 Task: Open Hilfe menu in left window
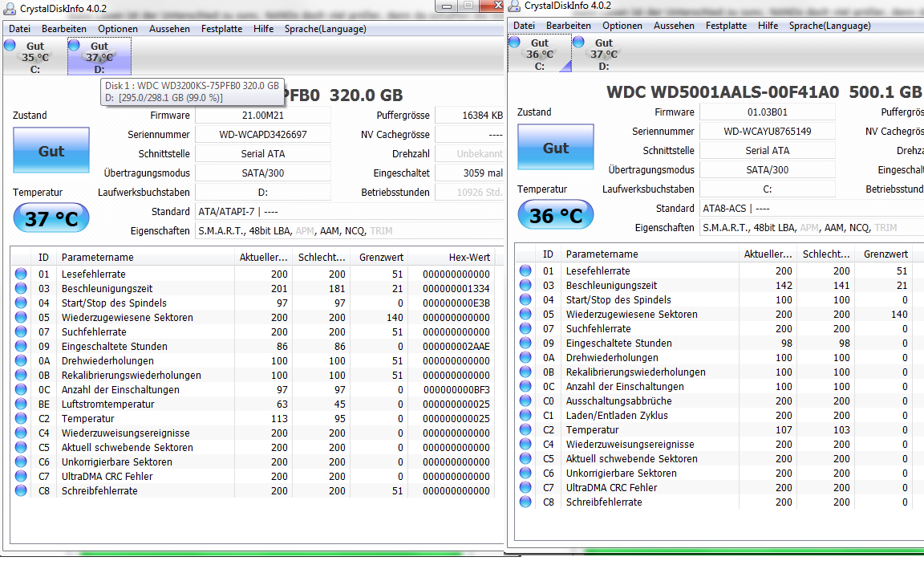263,28
